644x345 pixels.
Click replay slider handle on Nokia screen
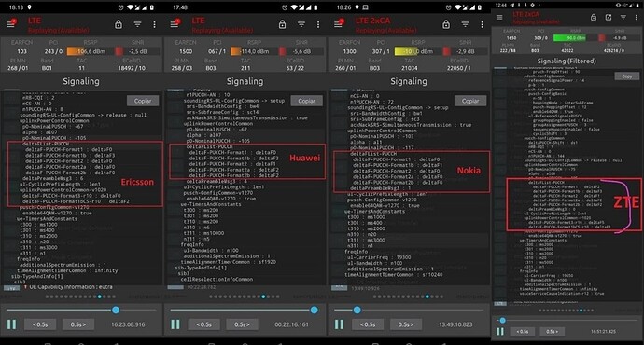click(x=357, y=310)
